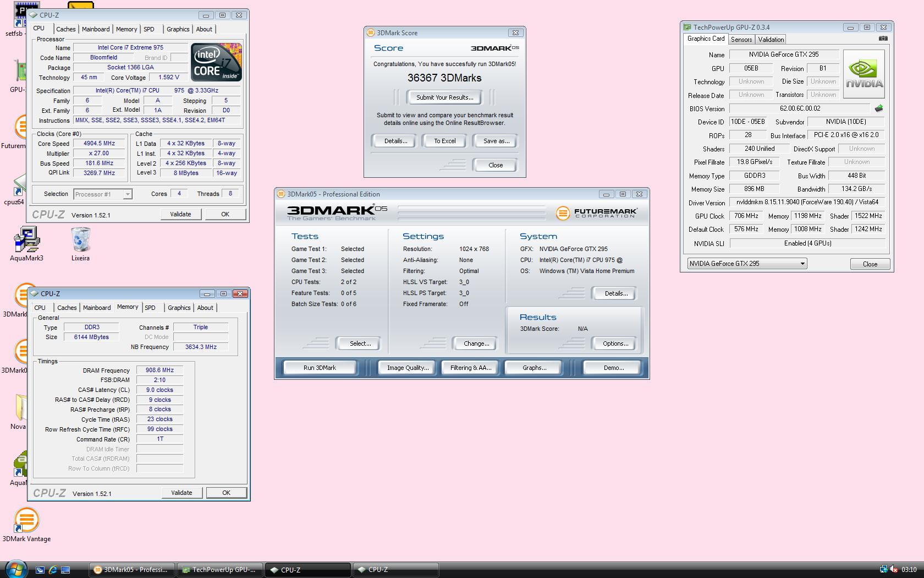The image size is (924, 578).
Task: Open AquaMark3 desktop shortcut
Action: click(x=26, y=244)
